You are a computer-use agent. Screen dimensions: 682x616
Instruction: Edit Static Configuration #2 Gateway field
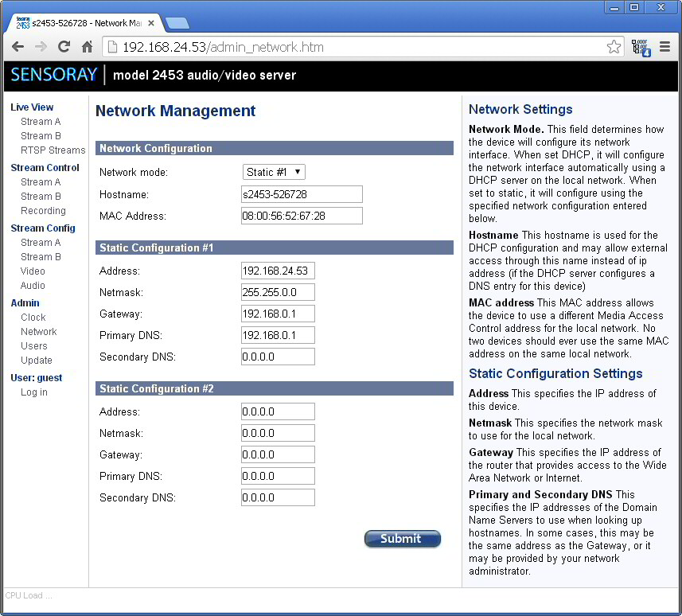pos(278,454)
